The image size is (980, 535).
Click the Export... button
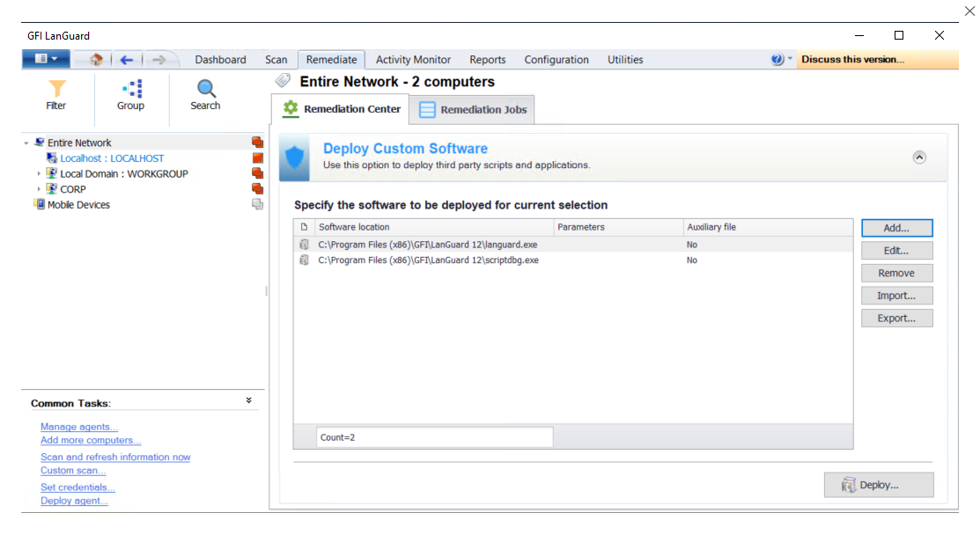(897, 318)
